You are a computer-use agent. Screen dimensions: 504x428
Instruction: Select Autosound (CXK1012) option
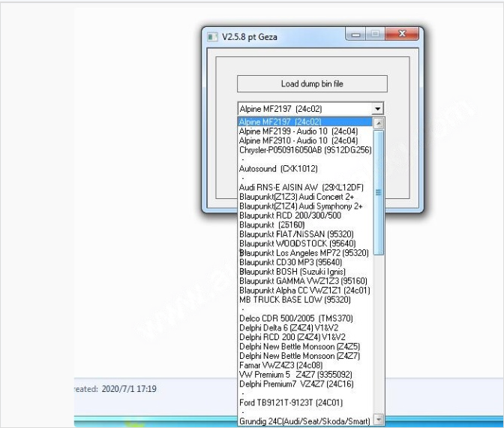[x=305, y=168]
